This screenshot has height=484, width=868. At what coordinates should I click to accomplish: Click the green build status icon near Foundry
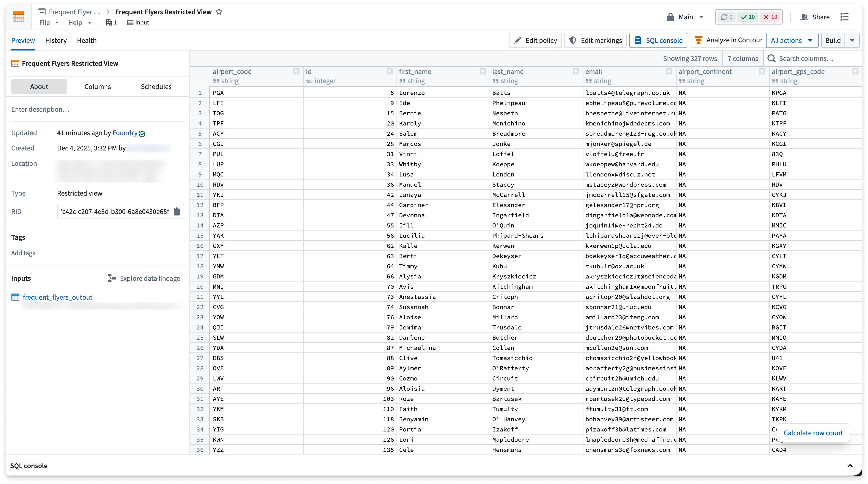click(142, 134)
